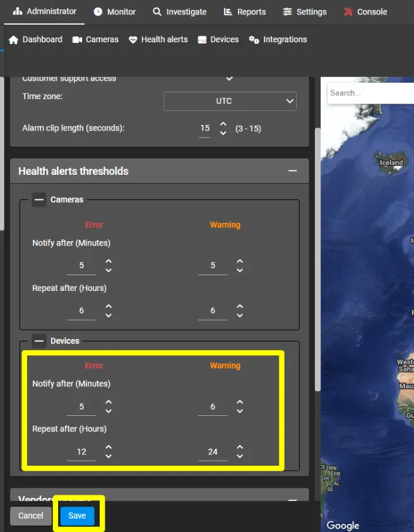The image size is (414, 532).
Task: Increase Cameras Error repeat-after hours
Action: click(109, 306)
